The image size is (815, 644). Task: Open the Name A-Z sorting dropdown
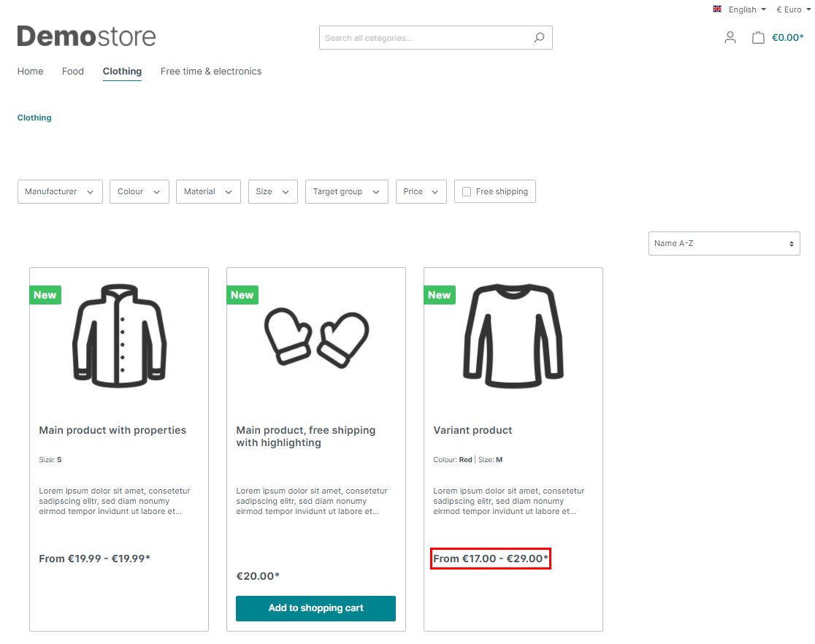tap(724, 243)
